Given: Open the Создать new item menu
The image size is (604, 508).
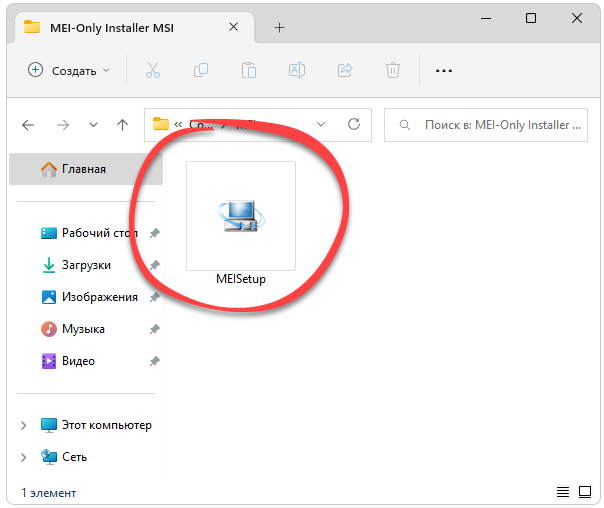Looking at the screenshot, I should (69, 70).
